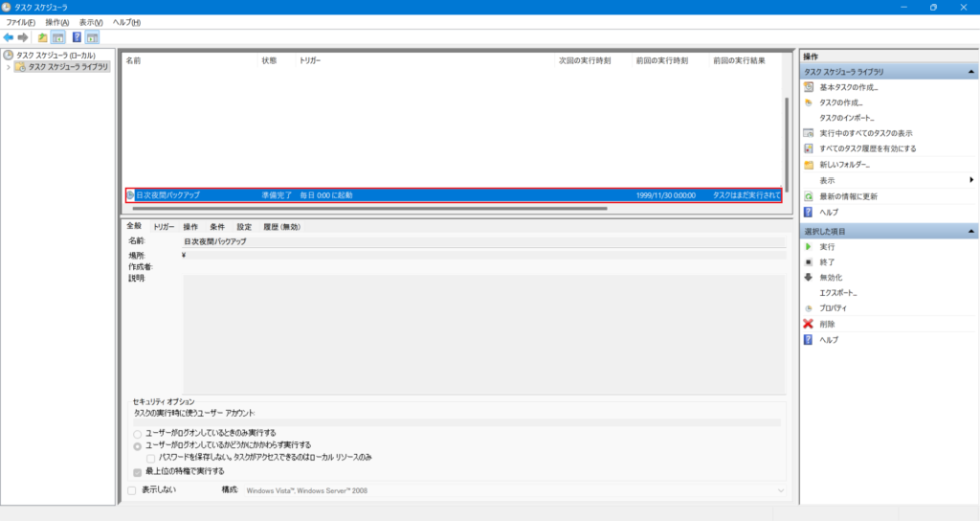
Task: Open the 構成 dropdown list
Action: click(781, 490)
